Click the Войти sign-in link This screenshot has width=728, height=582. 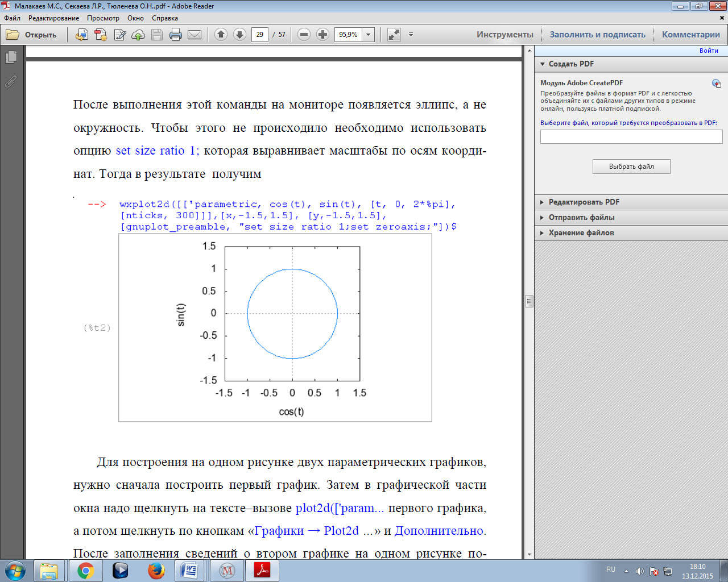click(708, 51)
